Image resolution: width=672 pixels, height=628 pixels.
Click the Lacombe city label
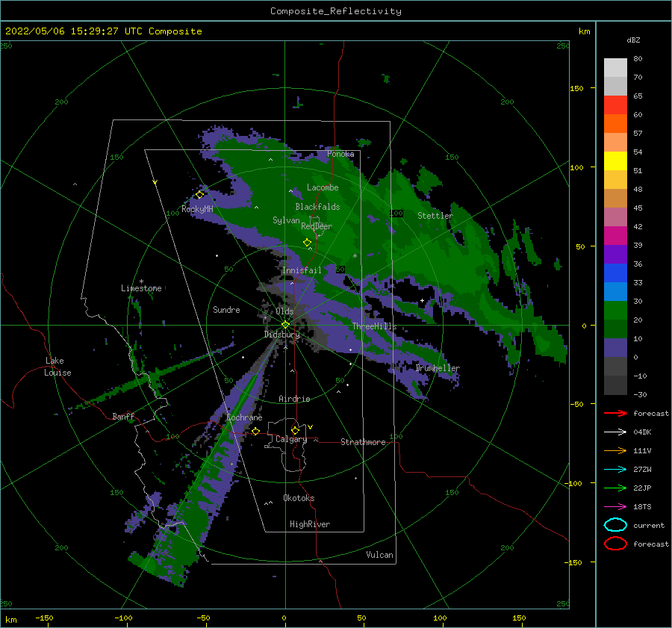(323, 187)
